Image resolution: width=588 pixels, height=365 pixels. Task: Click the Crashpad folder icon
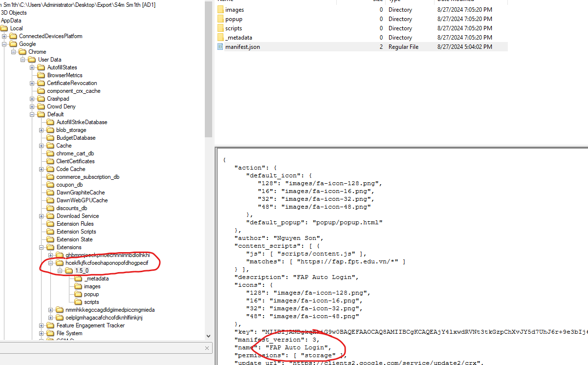(x=42, y=99)
